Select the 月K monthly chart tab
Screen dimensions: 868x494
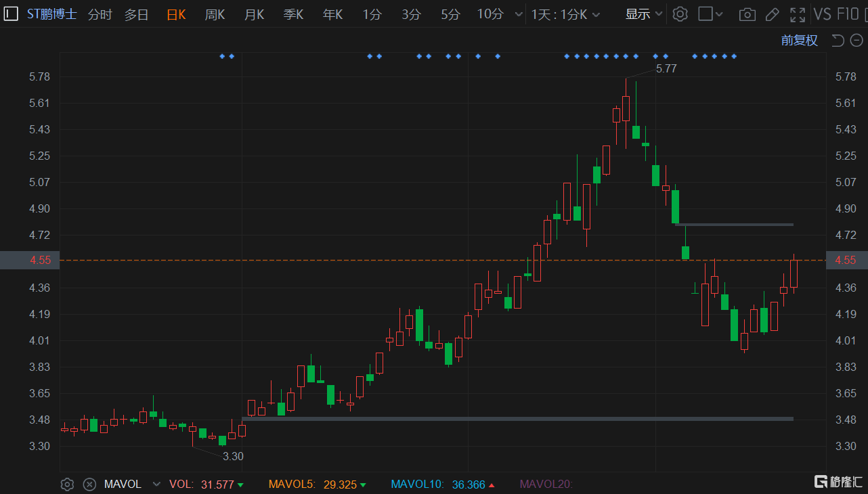[x=255, y=14]
